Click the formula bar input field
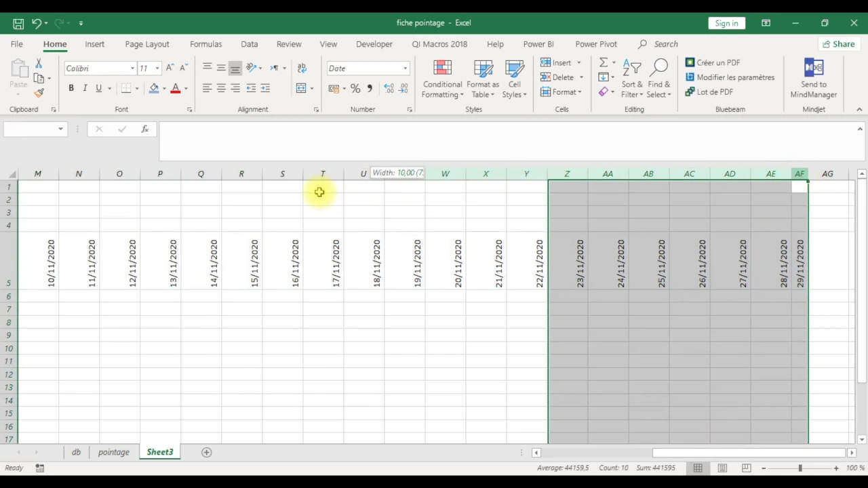 508,141
